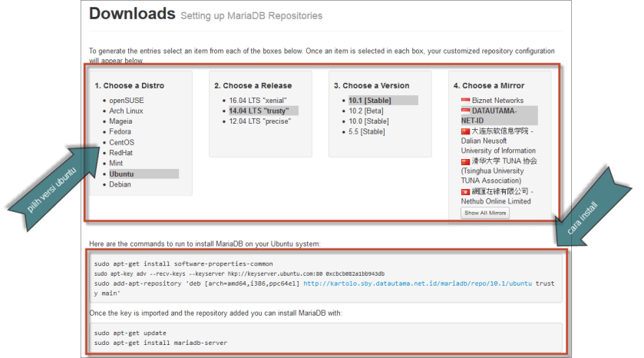Select the DATAUTAMA-NET-ID mirror
This screenshot has width=644, height=358.
coord(499,115)
